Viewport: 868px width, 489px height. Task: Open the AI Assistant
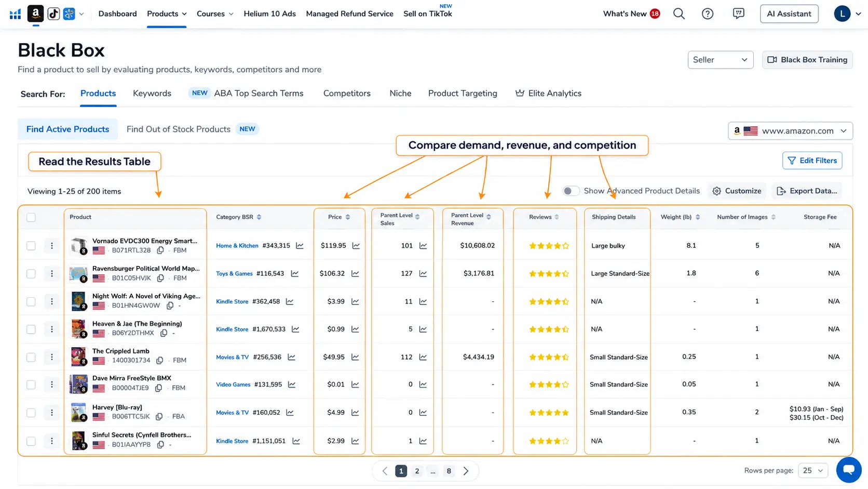pos(789,14)
